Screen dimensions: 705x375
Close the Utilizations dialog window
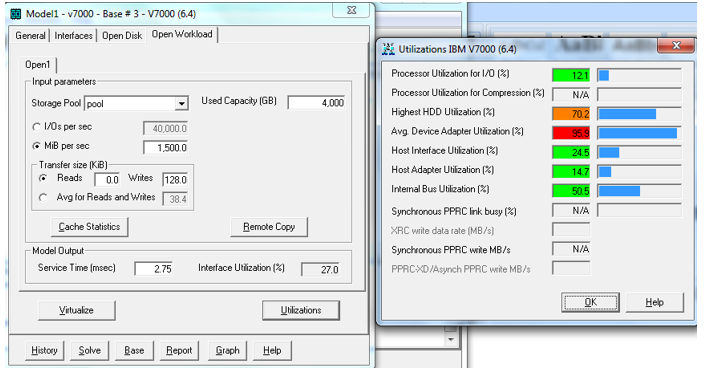click(x=676, y=45)
